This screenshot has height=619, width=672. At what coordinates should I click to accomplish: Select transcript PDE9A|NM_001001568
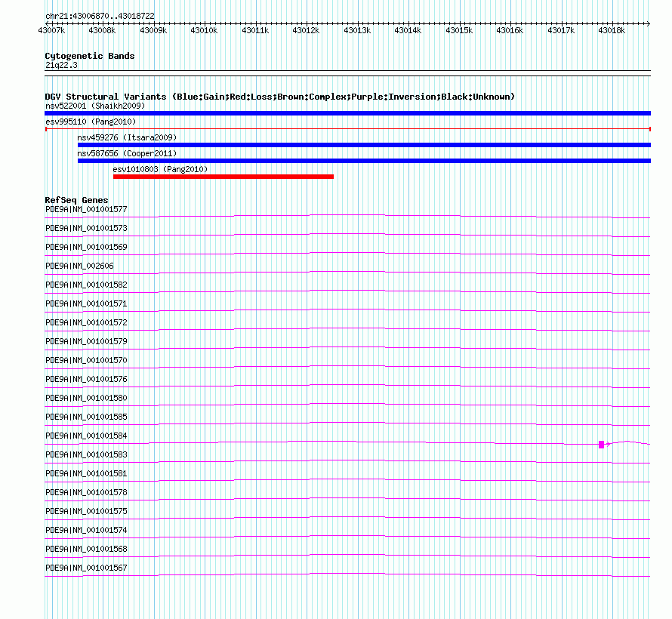pos(86,549)
